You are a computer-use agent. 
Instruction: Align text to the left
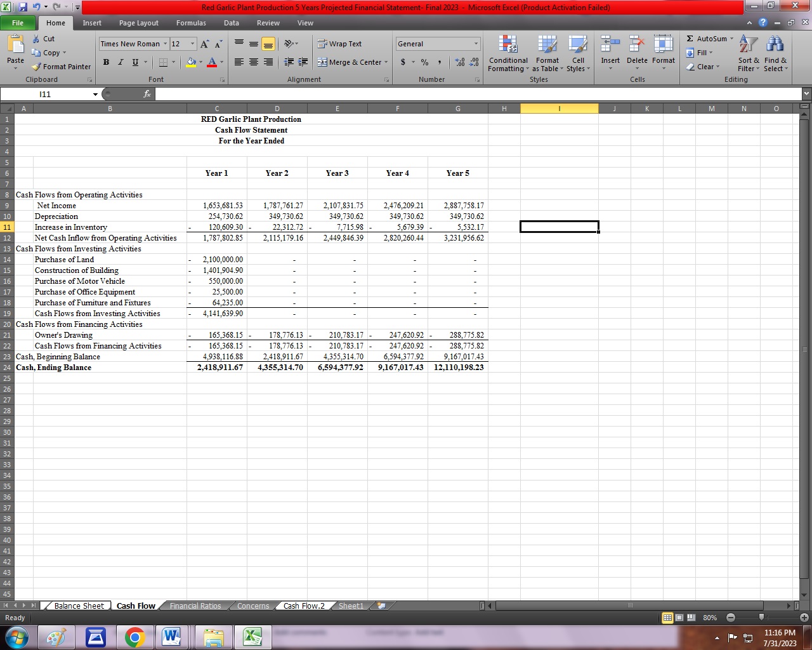click(239, 62)
